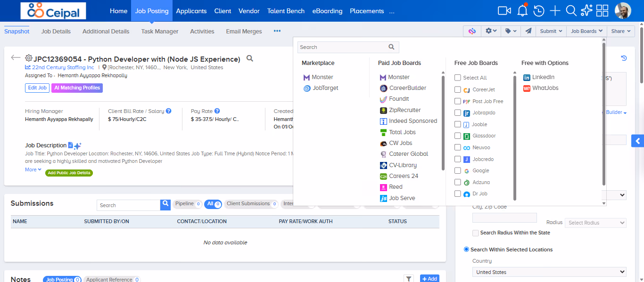Viewport: 644px width, 282px height.
Task: Click the Client Bill Rate help icon
Action: coord(168,111)
